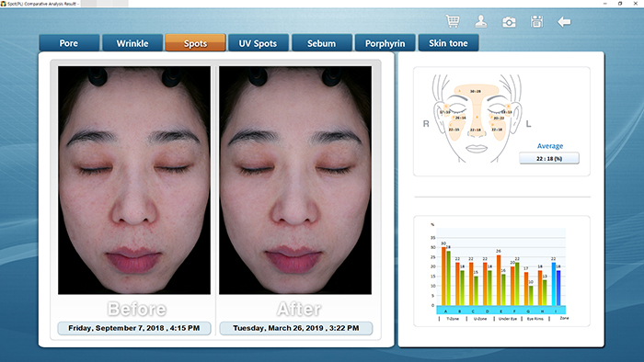This screenshot has height=362, width=644.
Task: Open the Skin tone tab
Action: click(x=448, y=43)
